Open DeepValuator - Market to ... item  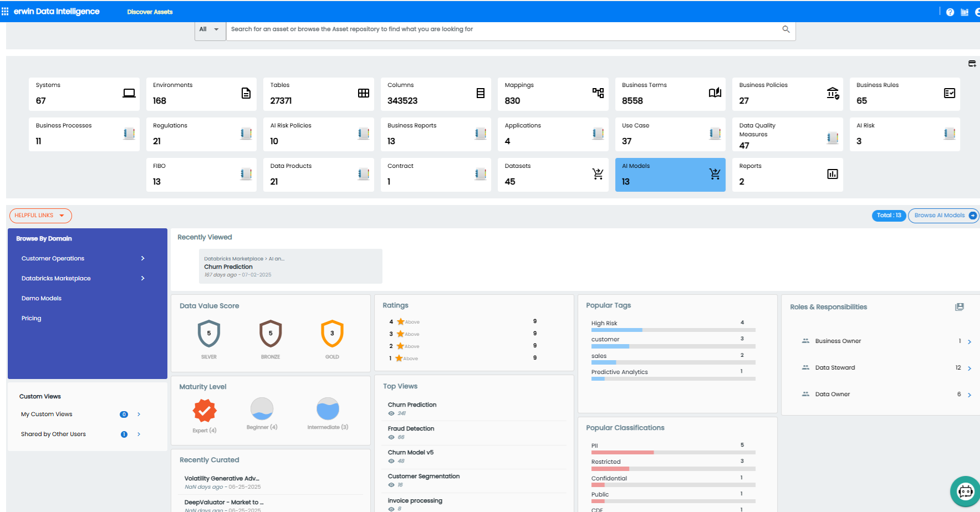(224, 502)
